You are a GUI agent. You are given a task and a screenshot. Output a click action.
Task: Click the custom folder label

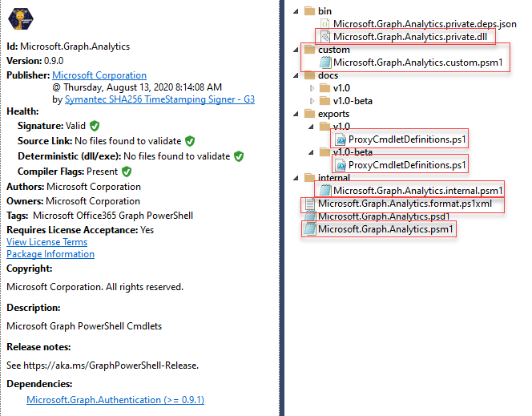334,50
